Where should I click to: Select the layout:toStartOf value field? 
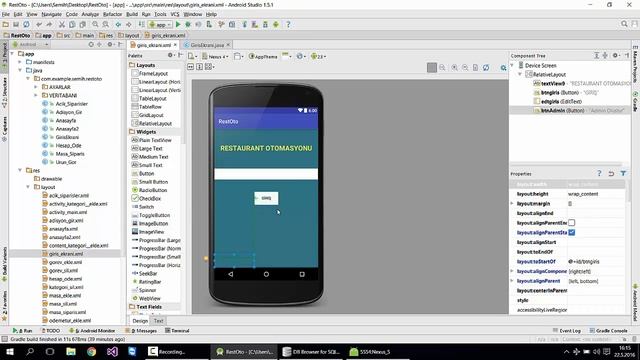595,262
